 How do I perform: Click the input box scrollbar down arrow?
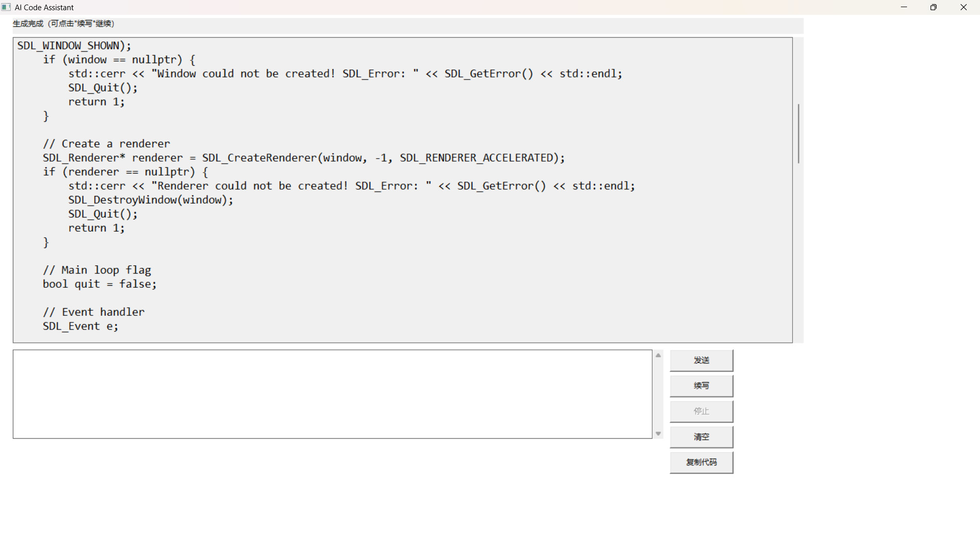click(658, 433)
